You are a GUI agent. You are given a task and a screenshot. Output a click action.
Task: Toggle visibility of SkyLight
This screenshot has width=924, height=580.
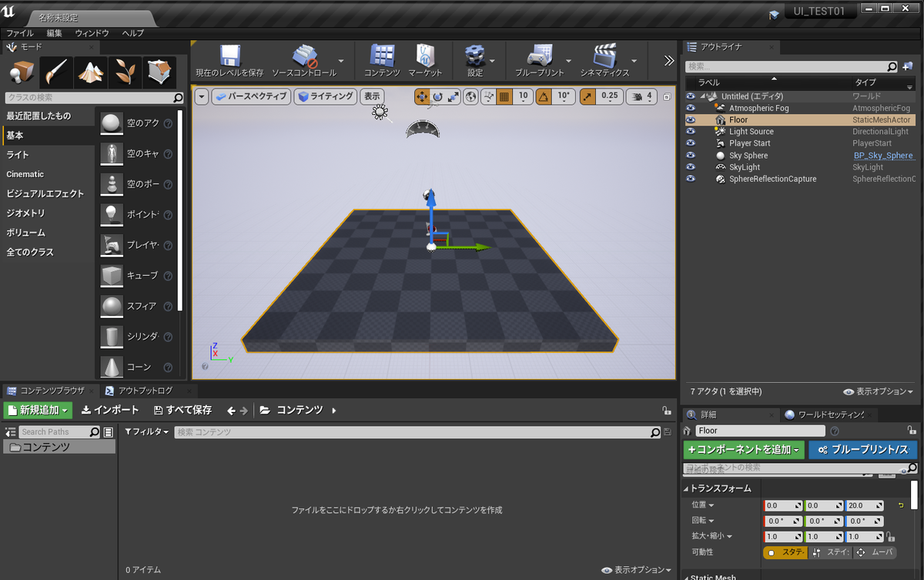point(691,167)
